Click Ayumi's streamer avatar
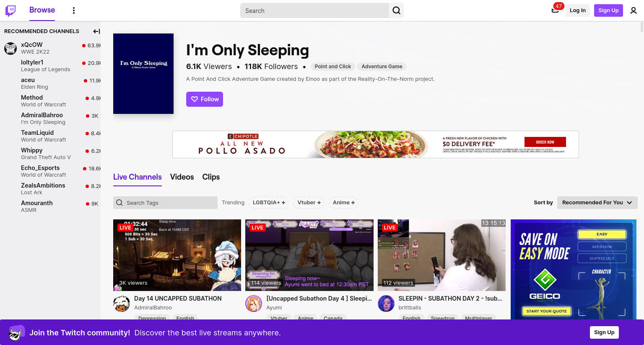 [x=254, y=304]
